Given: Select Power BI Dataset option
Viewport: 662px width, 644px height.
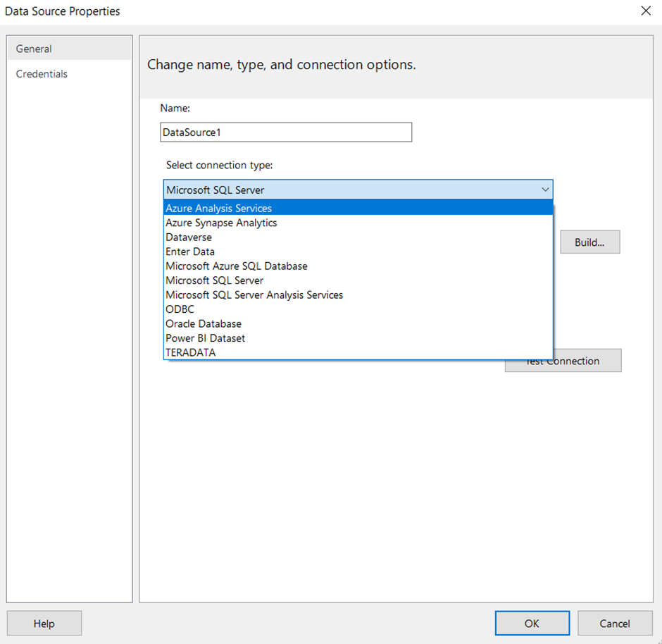Looking at the screenshot, I should (358, 338).
